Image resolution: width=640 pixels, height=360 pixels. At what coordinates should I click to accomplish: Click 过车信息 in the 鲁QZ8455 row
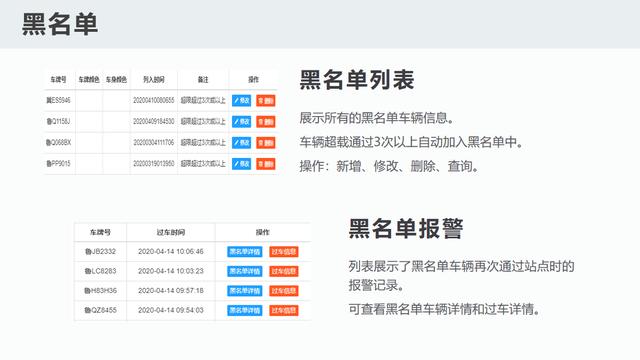(284, 311)
